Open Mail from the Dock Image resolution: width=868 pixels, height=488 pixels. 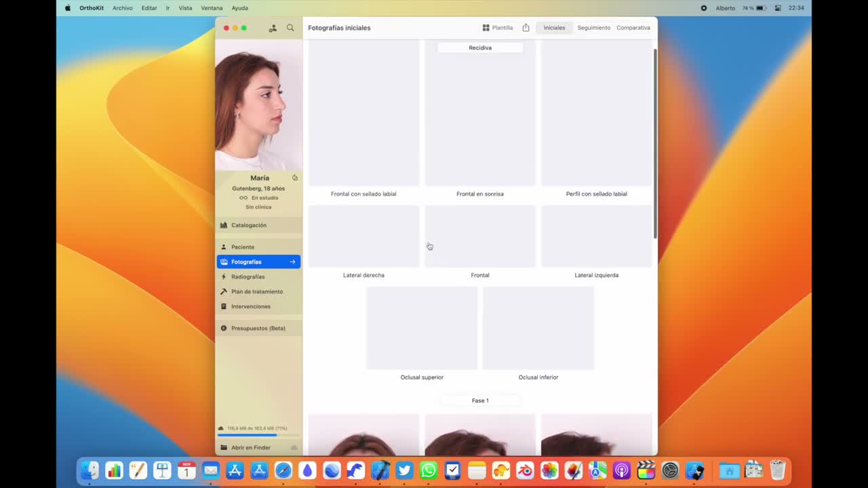[211, 470]
